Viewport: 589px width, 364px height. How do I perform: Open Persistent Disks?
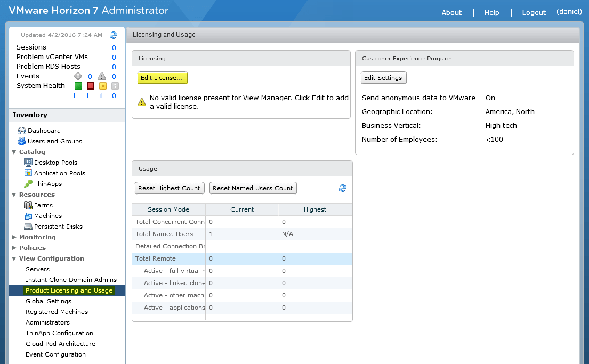(58, 227)
